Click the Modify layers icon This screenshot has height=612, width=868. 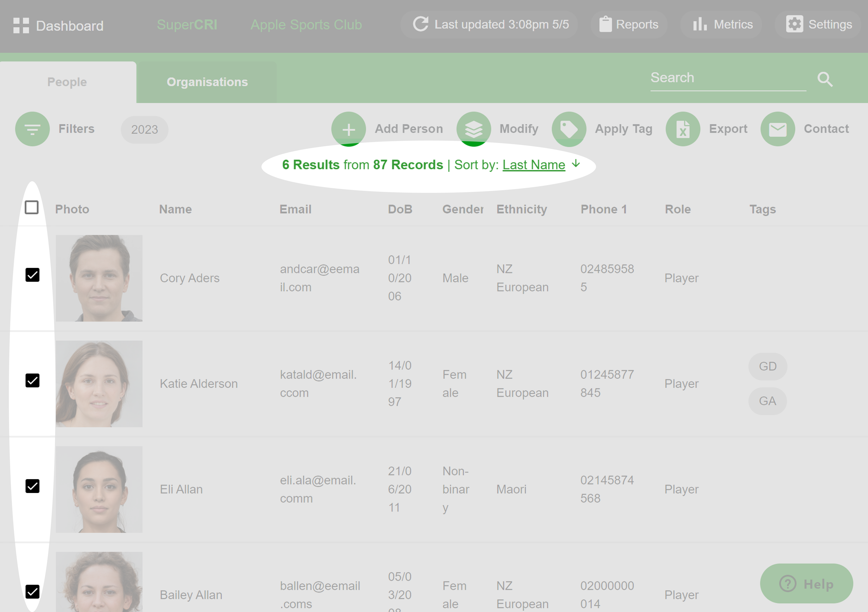[474, 129]
